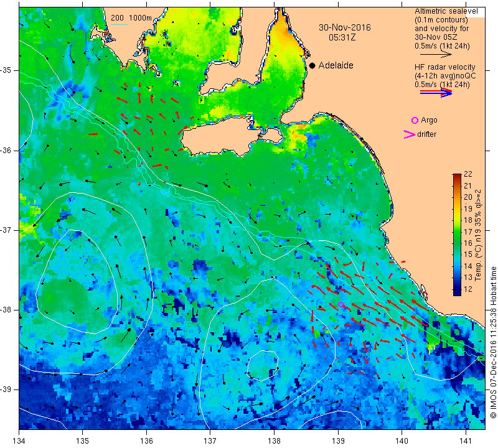This screenshot has width=498, height=448.
Task: Click the IMOS copyright timestamp text
Action: tap(493, 343)
